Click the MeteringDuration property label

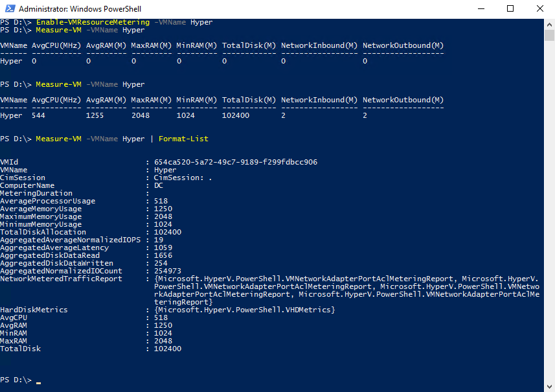pos(36,193)
